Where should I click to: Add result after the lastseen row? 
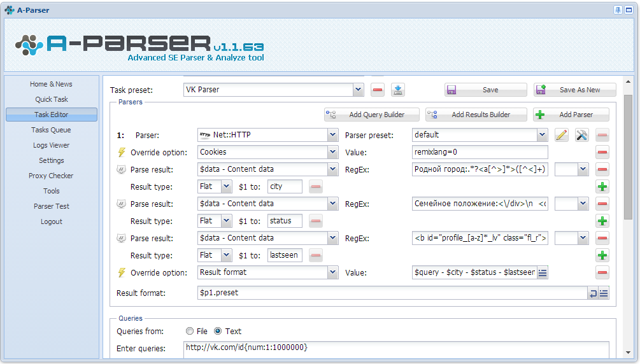pyautogui.click(x=602, y=255)
